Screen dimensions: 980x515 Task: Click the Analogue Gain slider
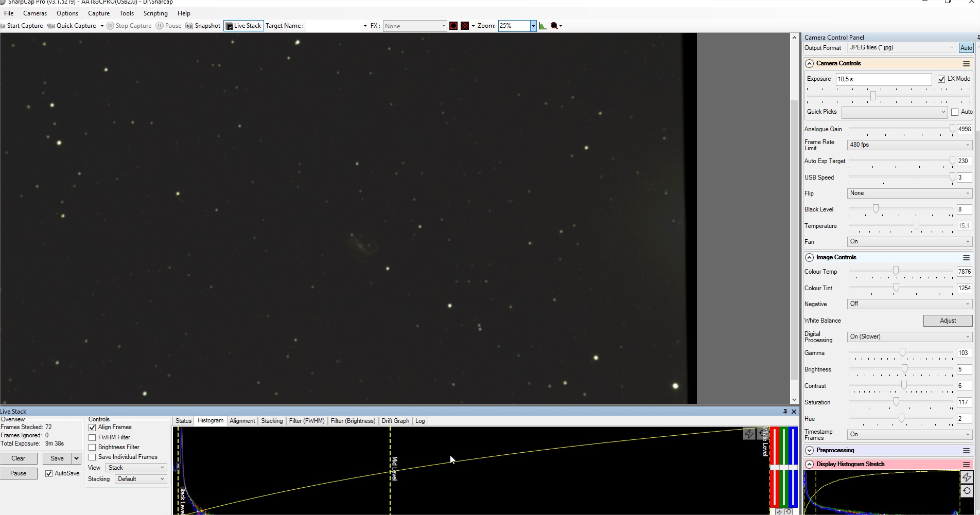(901, 130)
